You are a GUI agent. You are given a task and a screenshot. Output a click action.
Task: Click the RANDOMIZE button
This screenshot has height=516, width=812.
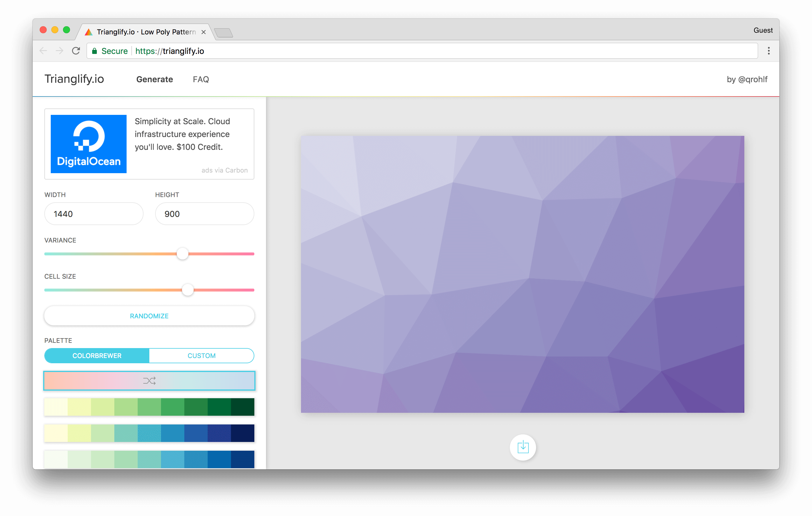point(149,315)
